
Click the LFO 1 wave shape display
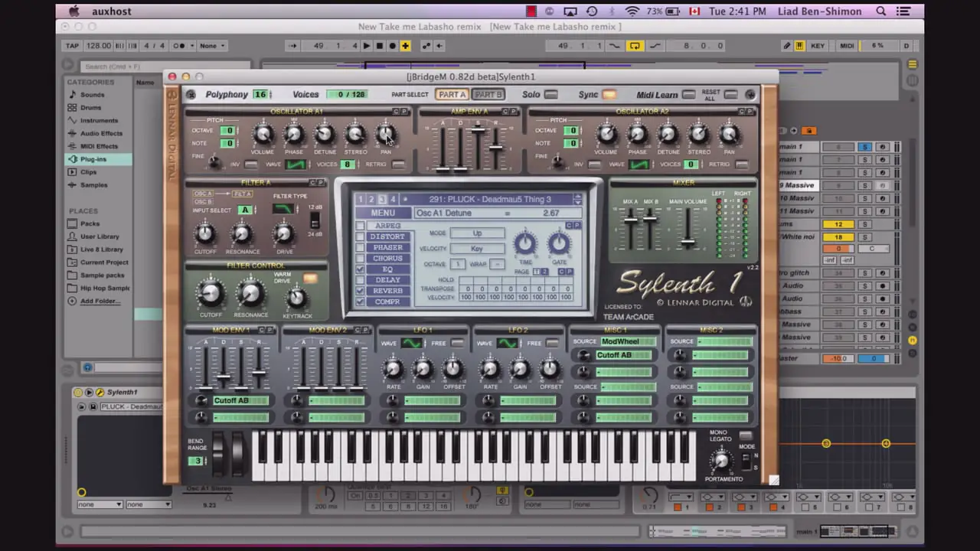(x=411, y=343)
